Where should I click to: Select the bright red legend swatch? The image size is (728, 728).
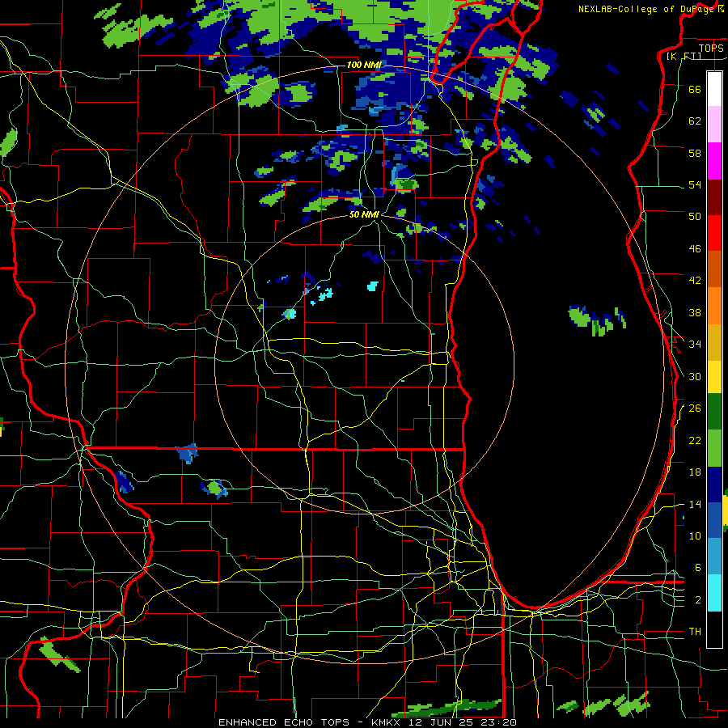point(714,233)
